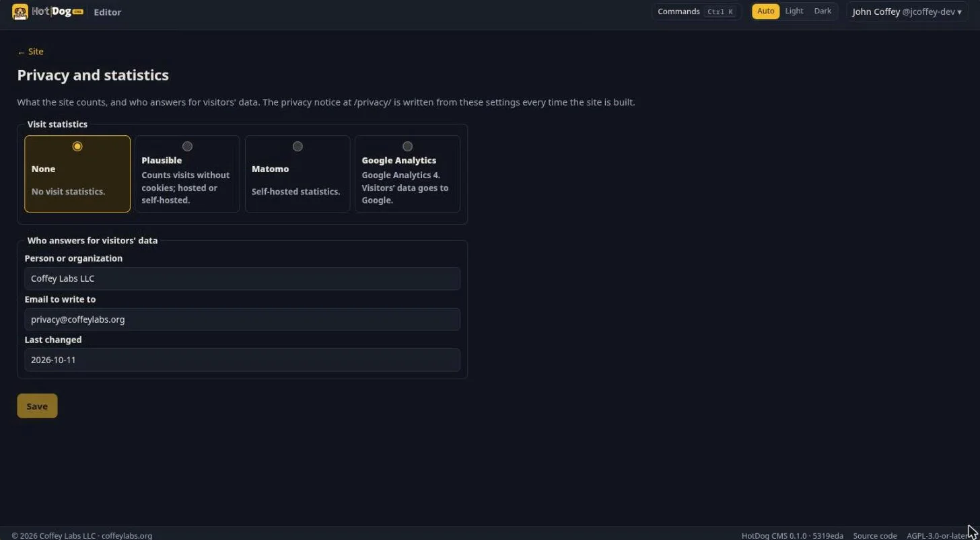
Task: Switch theme to Dark
Action: click(823, 11)
